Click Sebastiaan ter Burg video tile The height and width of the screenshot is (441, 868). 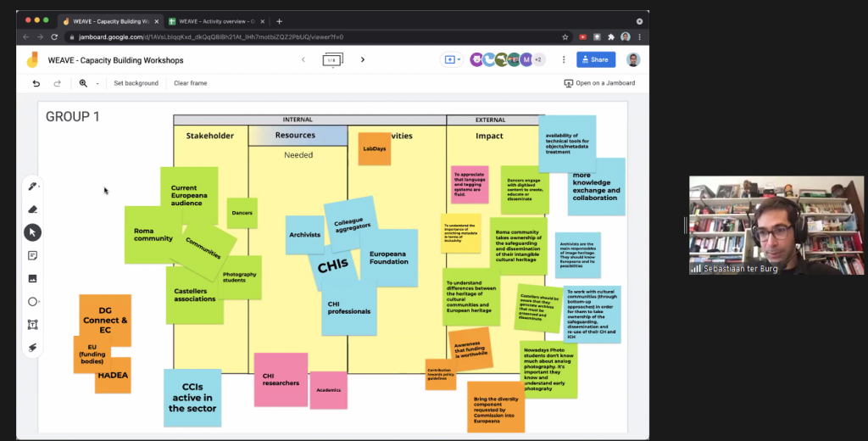coord(776,226)
